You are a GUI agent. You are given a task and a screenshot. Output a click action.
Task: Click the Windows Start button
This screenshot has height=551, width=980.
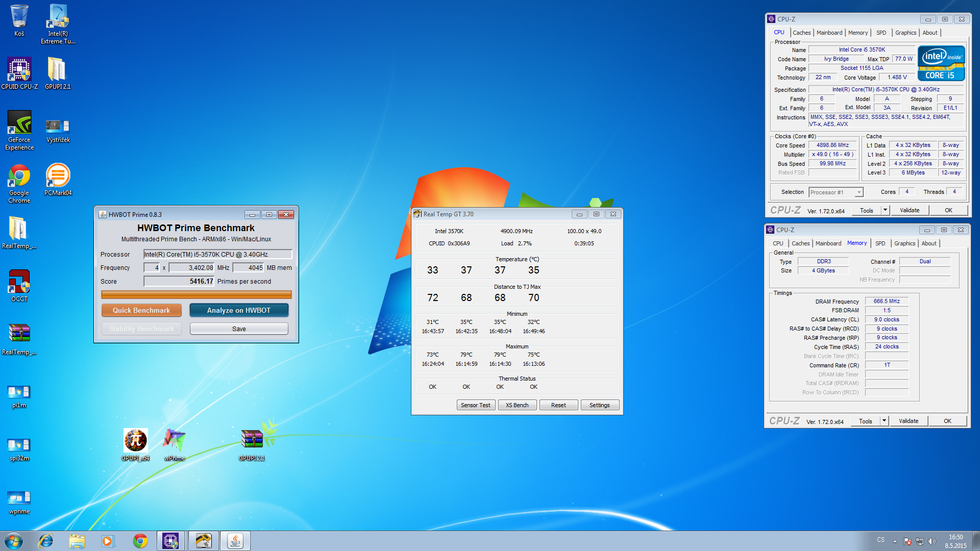[x=14, y=541]
